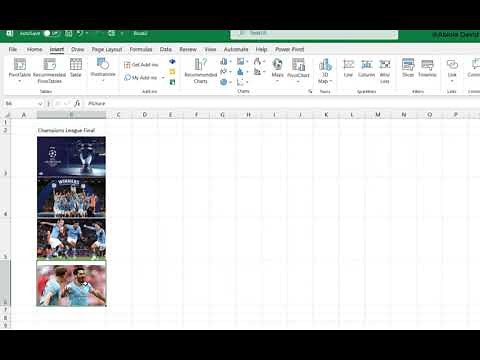
Task: Switch to the View tab
Action: point(210,49)
